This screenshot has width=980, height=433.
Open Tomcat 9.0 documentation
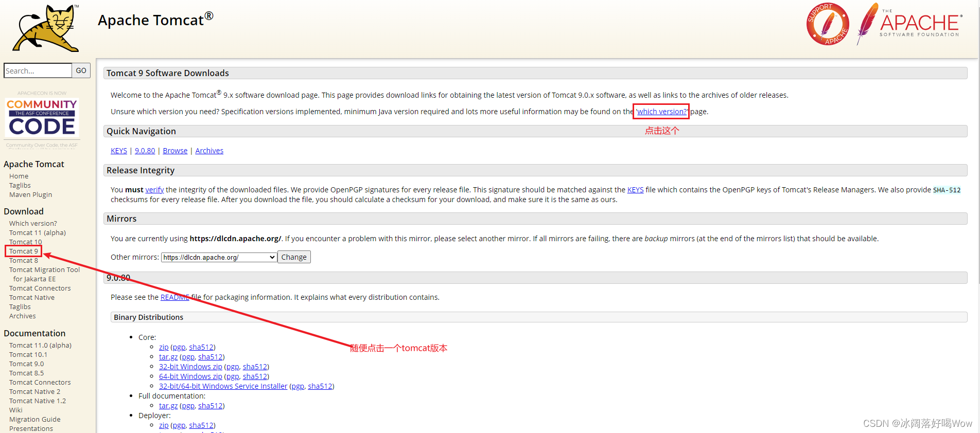[27, 364]
